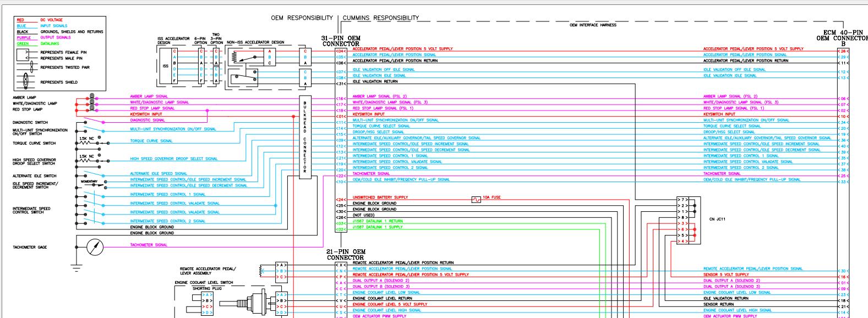This screenshot has height=318, width=868.
Task: Click the UNSWITCHED BATTERY SUPPLY wire label
Action: [380, 197]
